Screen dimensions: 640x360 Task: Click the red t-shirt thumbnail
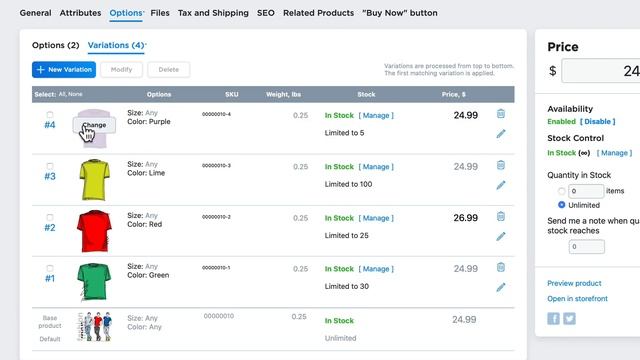click(94, 231)
